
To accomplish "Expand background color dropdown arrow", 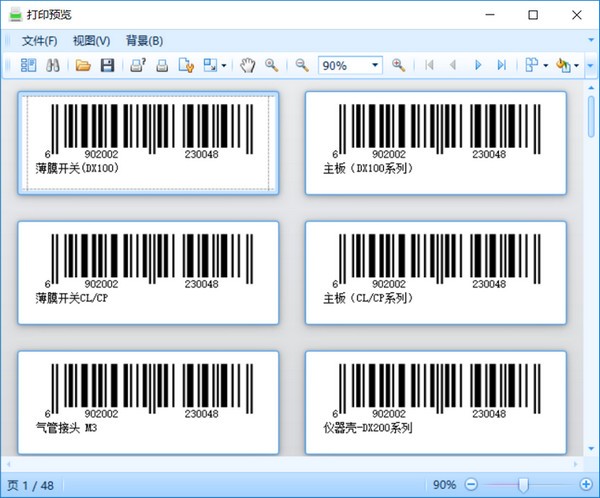I will (576, 66).
